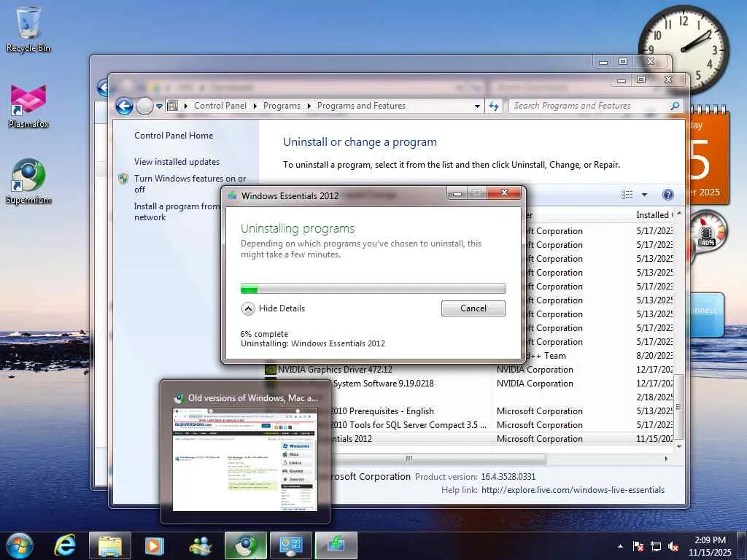Open the Recycle Bin desktop icon
This screenshot has width=747, height=560.
tap(28, 29)
